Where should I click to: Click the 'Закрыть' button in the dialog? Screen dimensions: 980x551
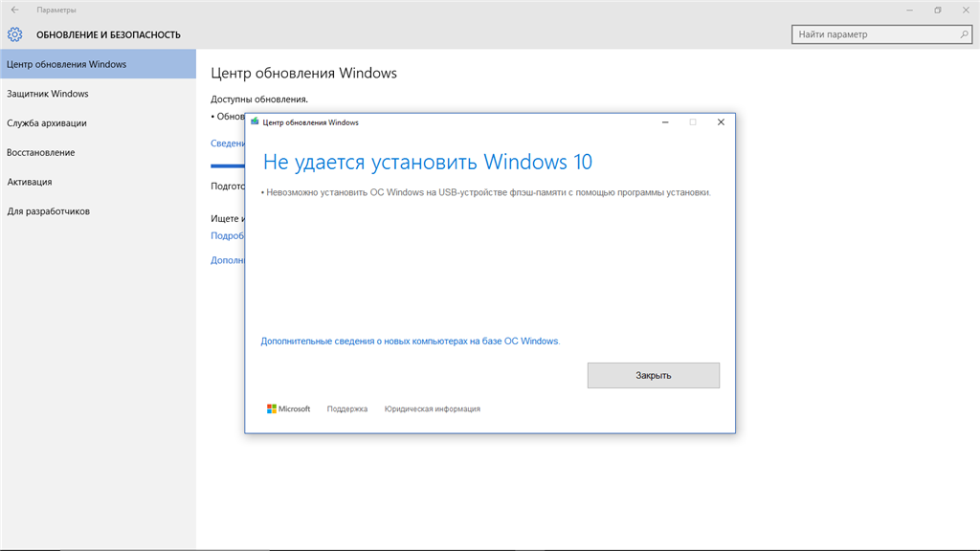(x=653, y=375)
